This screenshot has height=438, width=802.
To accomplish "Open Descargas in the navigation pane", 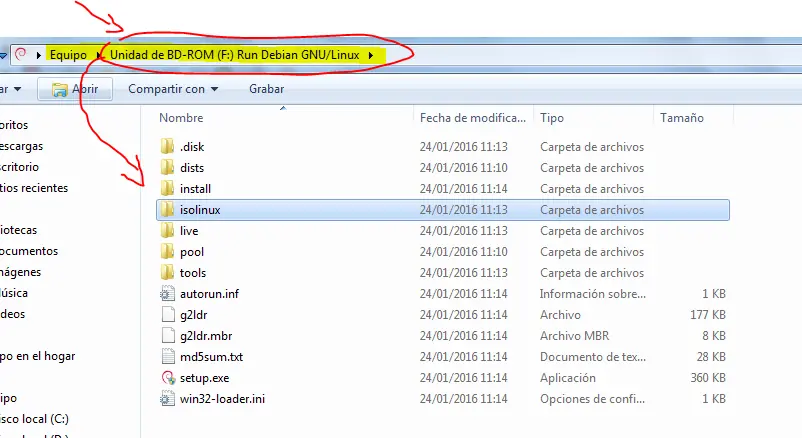I will [x=21, y=146].
